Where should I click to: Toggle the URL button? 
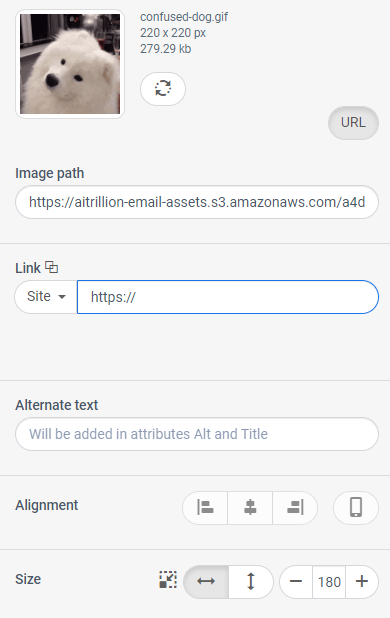click(x=353, y=123)
